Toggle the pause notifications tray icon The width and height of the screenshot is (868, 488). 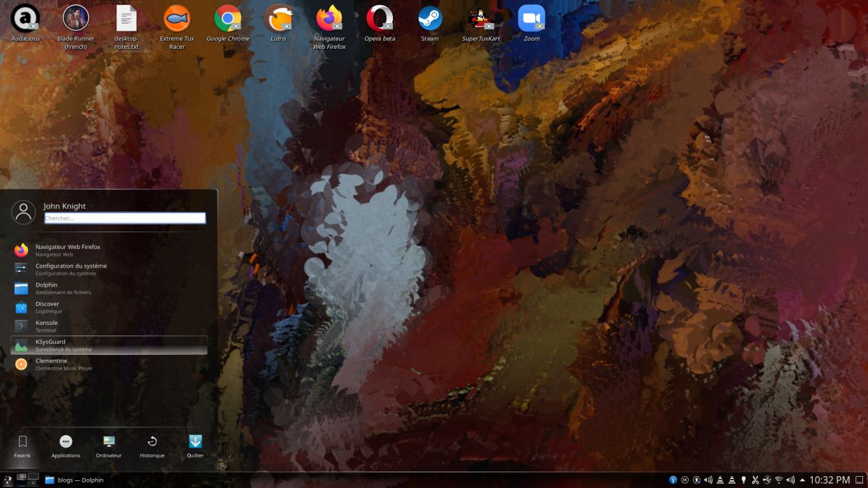click(686, 480)
